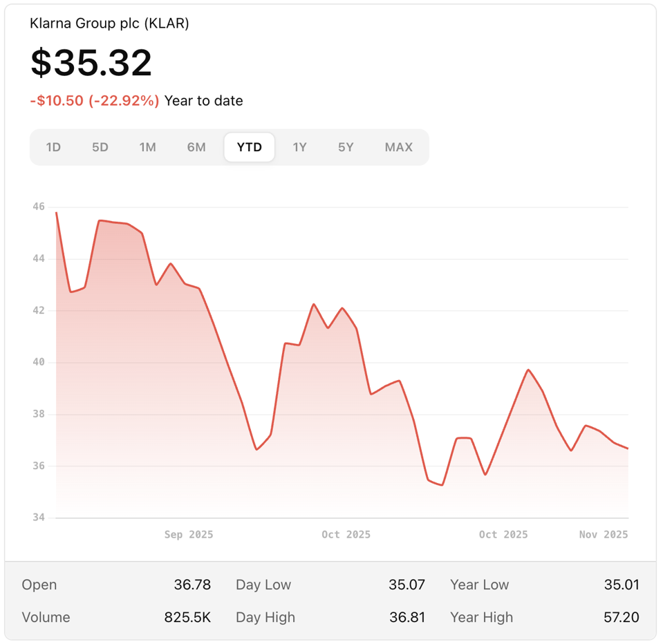This screenshot has width=663, height=644.
Task: View the 6M performance chart
Action: [x=196, y=146]
